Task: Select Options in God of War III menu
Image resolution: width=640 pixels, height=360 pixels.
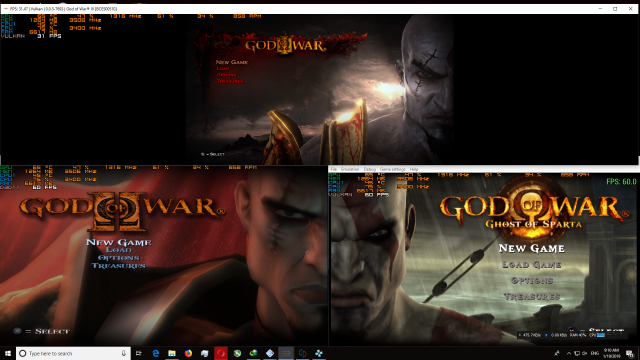Action: click(227, 75)
